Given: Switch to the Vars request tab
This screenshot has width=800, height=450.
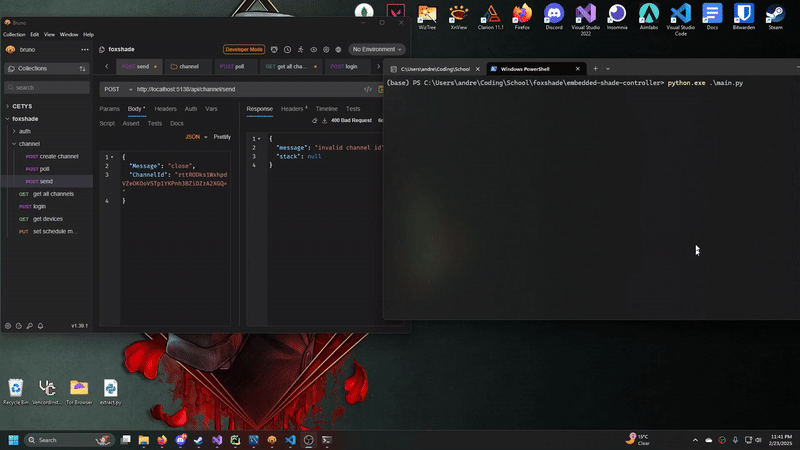Looking at the screenshot, I should tap(211, 109).
